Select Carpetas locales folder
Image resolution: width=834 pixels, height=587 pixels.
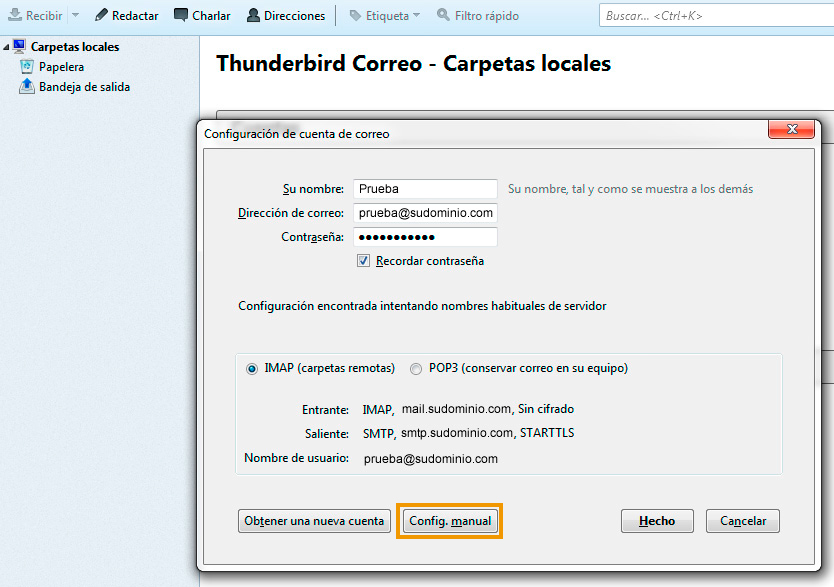[x=75, y=47]
